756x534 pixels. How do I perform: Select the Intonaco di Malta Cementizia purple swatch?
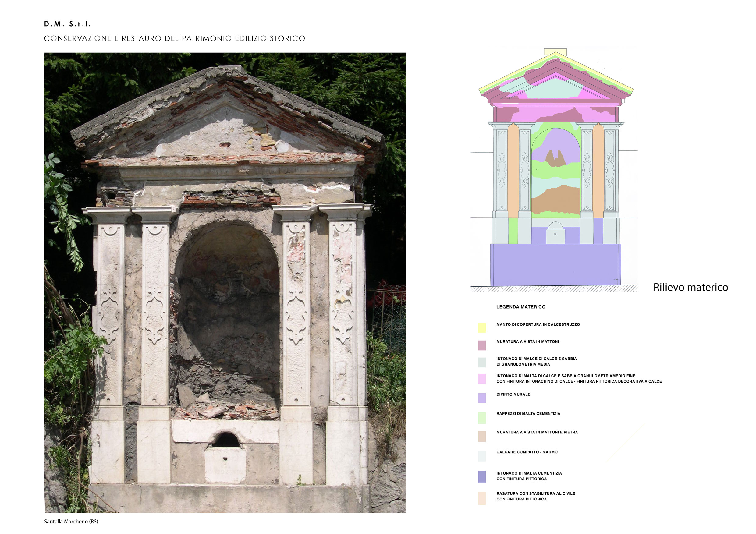point(482,476)
